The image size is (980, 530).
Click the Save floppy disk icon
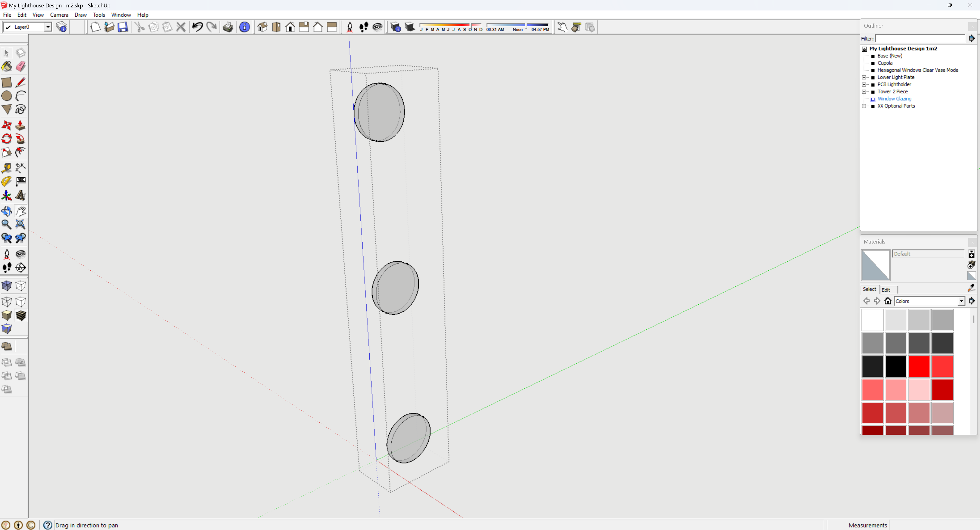pyautogui.click(x=123, y=27)
